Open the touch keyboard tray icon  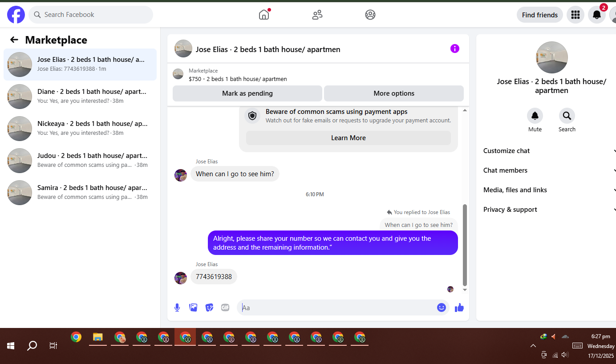[x=578, y=346]
